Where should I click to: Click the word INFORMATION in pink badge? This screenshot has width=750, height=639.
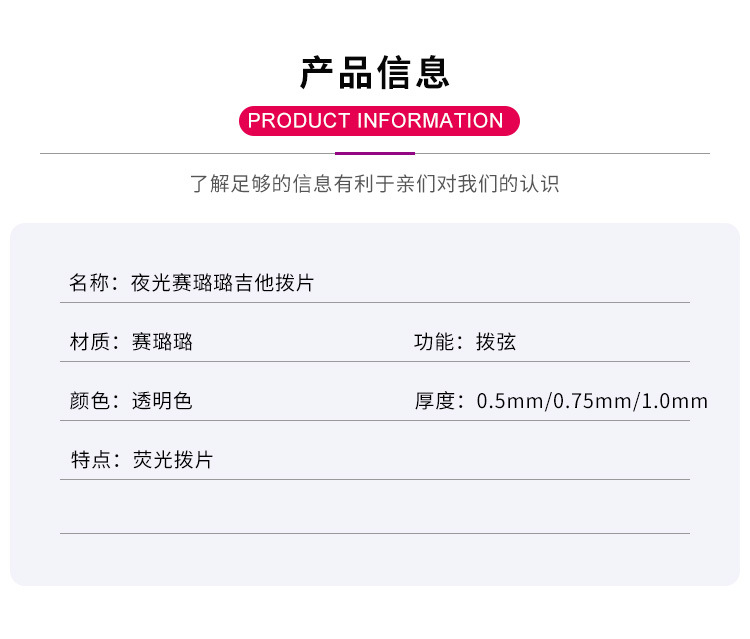(x=430, y=121)
